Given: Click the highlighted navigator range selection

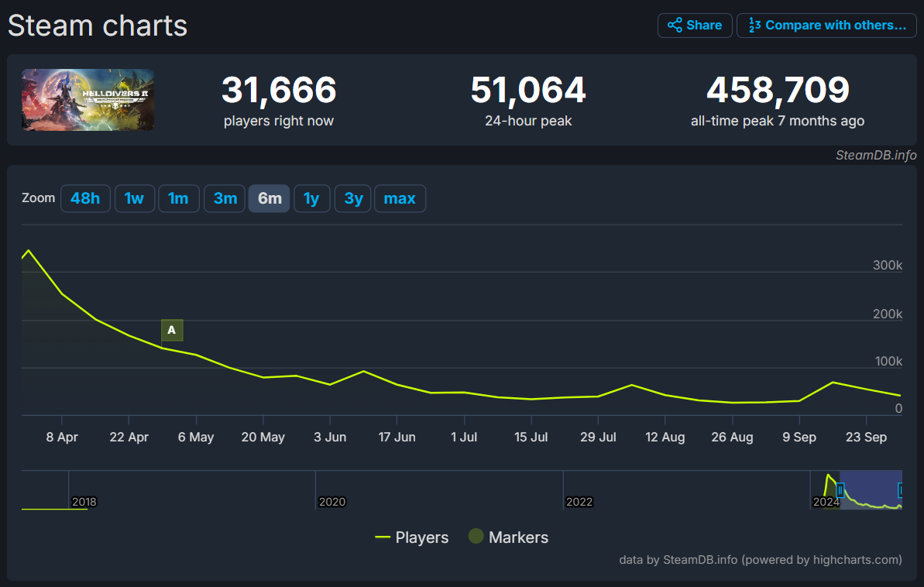Looking at the screenshot, I should tap(871, 490).
